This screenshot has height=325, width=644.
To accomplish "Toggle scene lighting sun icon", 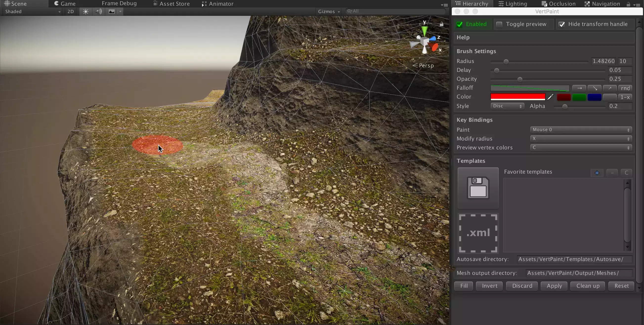I will (x=86, y=12).
